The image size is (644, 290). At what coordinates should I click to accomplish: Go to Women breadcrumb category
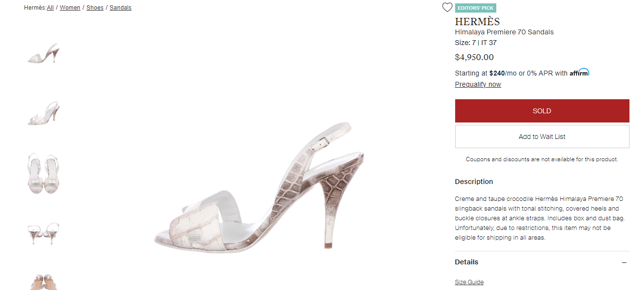point(70,8)
